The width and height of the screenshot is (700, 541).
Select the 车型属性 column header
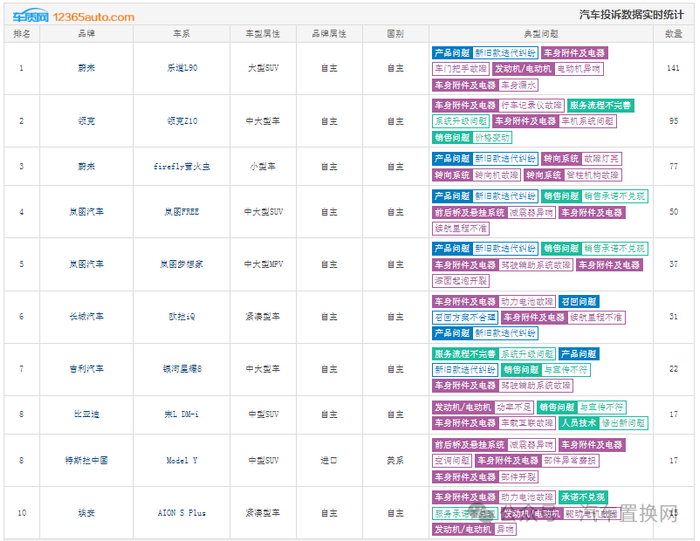[x=263, y=33]
